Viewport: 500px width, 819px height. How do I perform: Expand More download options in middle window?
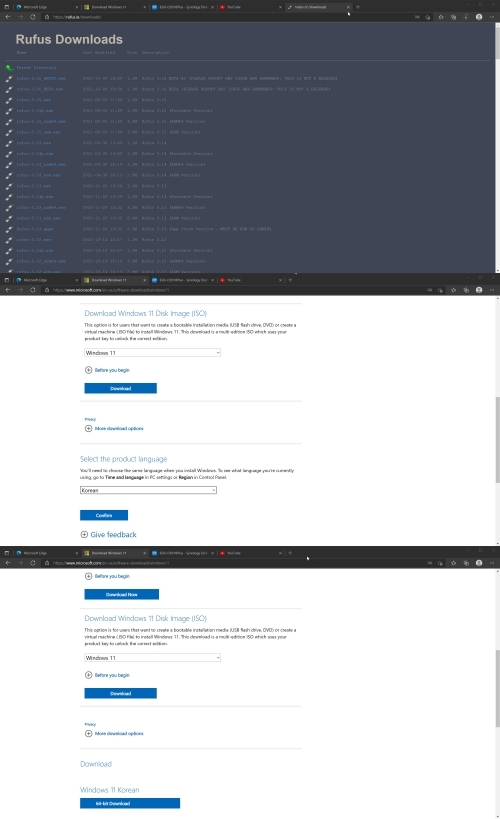coord(114,428)
